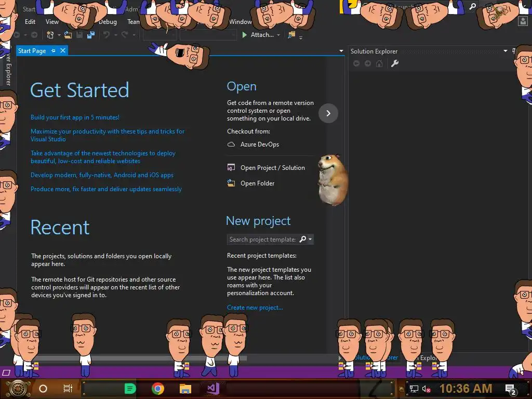Click the status bar icon at the left end
Image resolution: width=532 pixels, height=399 pixels.
[6, 373]
